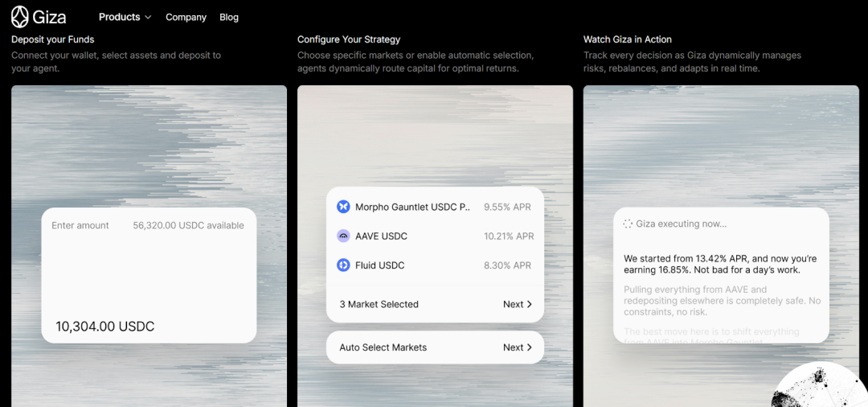Click the Auto Select Markets option

click(x=383, y=347)
